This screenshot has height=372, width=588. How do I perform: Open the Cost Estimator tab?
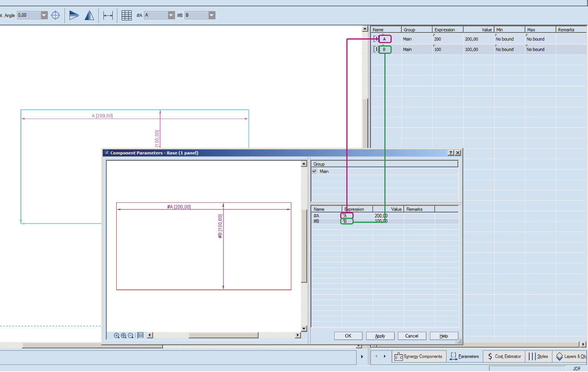tap(504, 356)
